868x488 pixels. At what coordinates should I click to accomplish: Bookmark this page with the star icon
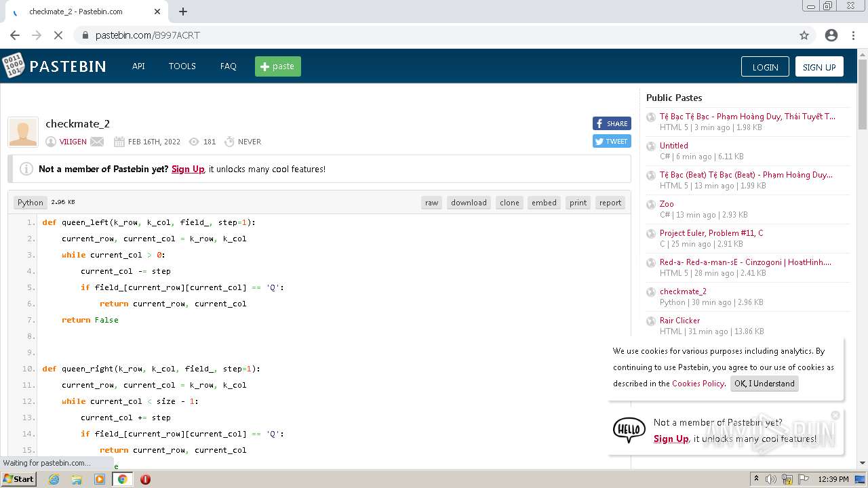804,35
